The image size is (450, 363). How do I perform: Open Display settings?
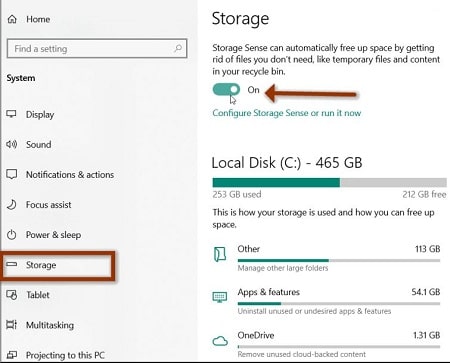[40, 114]
